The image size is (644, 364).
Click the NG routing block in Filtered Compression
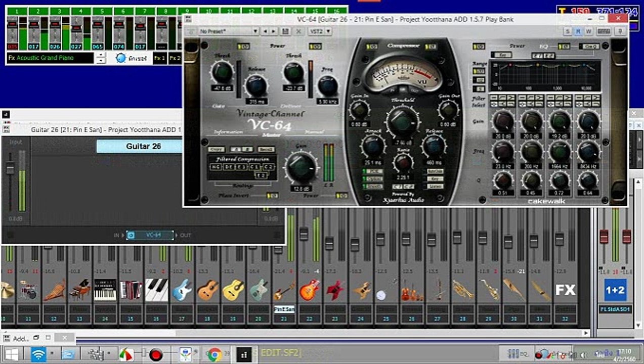pos(216,166)
